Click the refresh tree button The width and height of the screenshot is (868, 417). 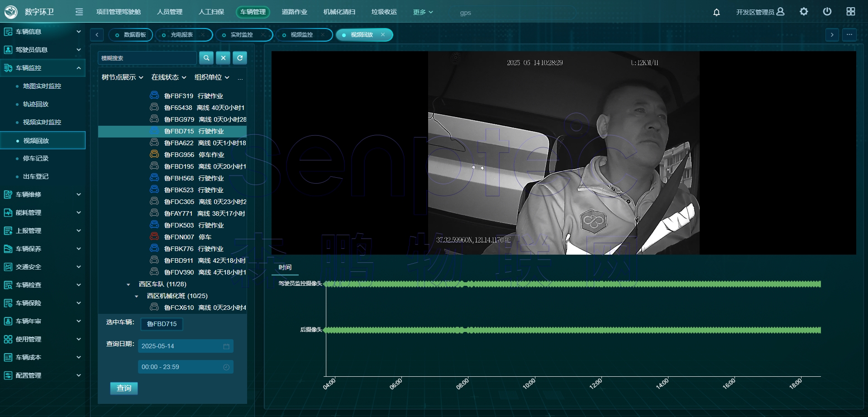click(240, 58)
